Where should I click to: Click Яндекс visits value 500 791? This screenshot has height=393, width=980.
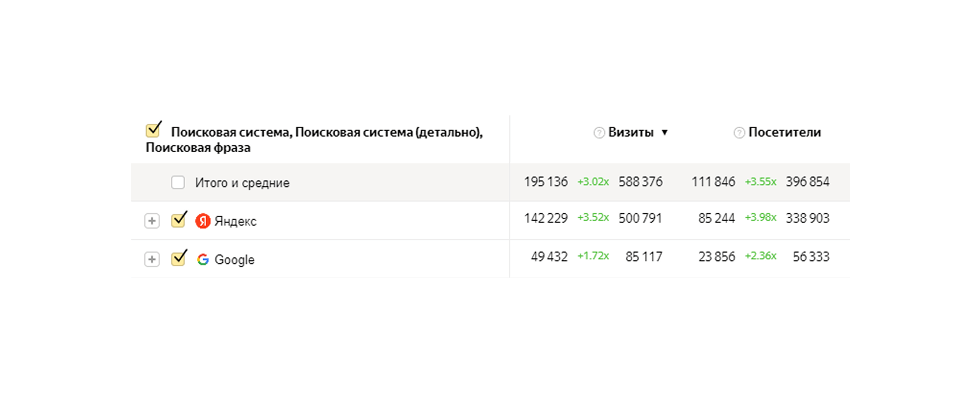(640, 218)
